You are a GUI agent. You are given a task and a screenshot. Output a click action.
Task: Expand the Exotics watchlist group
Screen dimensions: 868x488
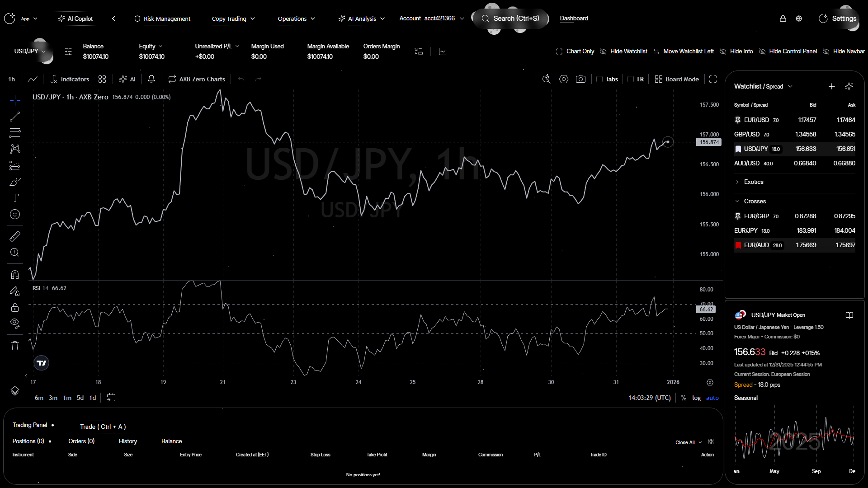[x=753, y=182]
